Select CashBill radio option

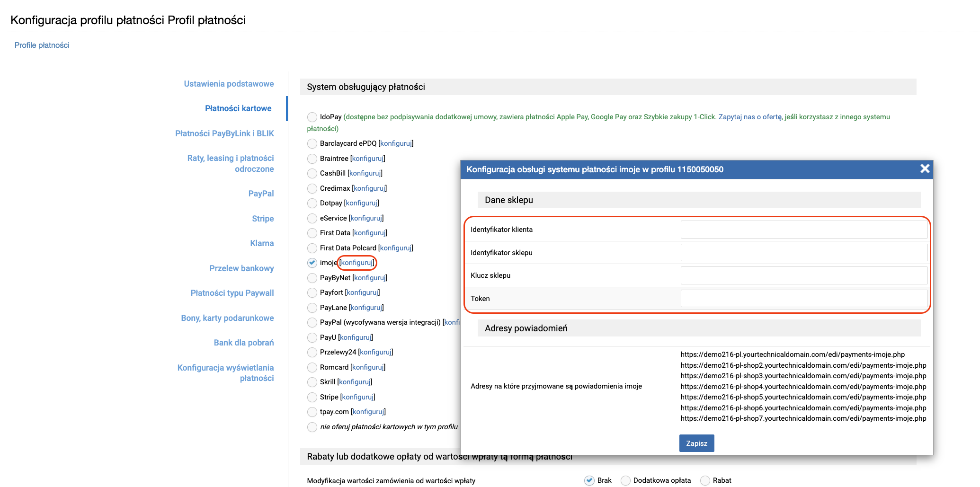(x=312, y=173)
